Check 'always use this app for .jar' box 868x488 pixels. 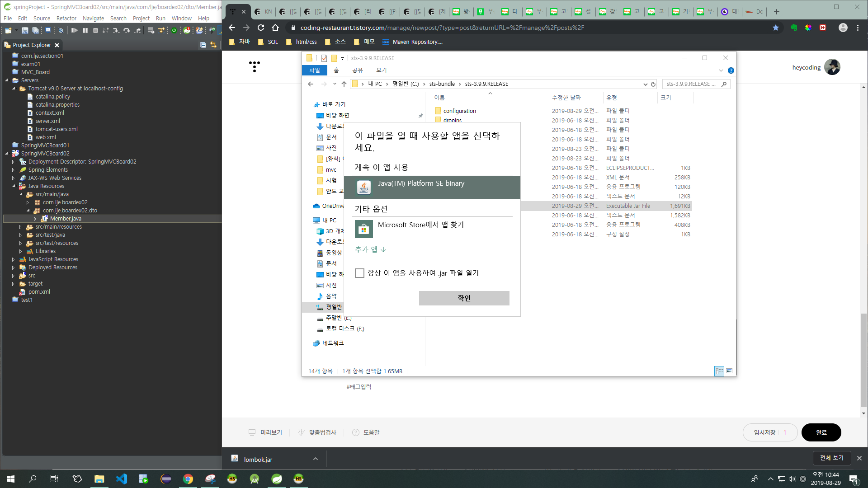359,273
